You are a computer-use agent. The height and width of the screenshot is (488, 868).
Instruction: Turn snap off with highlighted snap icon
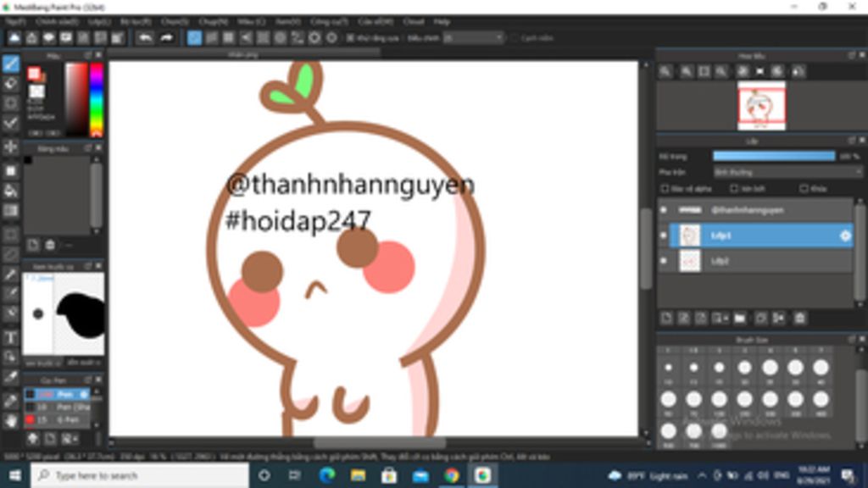click(x=194, y=37)
